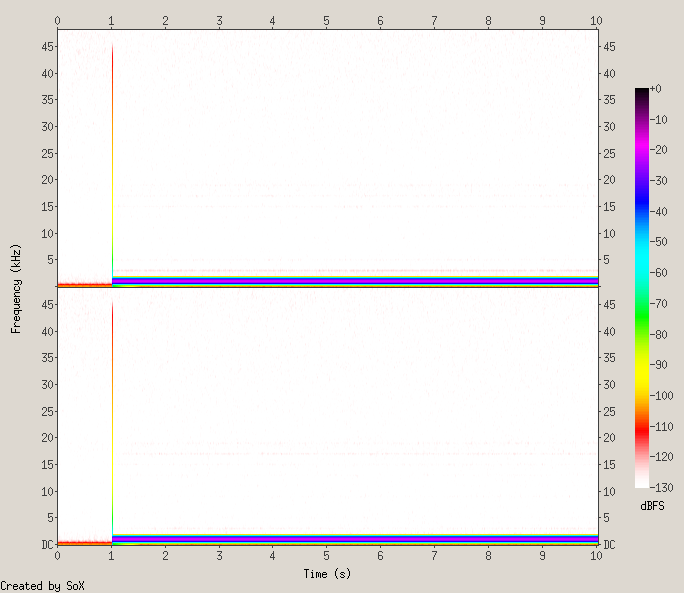
Task: Click the "-50" label on dBFS scale
Action: tap(658, 241)
